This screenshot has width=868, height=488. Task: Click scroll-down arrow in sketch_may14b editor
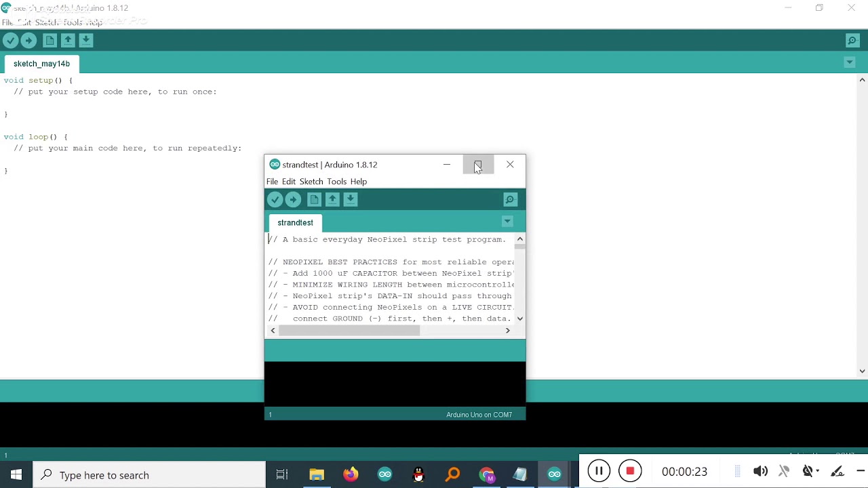point(863,371)
